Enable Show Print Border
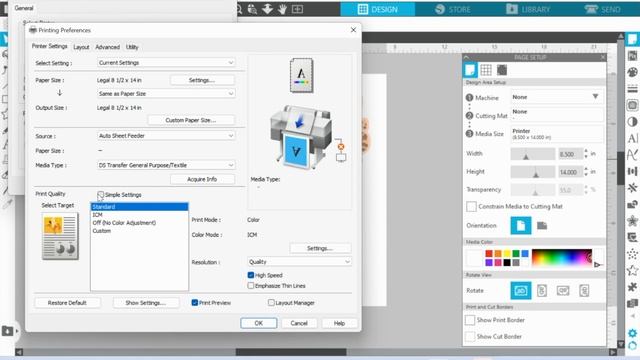The image size is (640, 360). tap(470, 320)
